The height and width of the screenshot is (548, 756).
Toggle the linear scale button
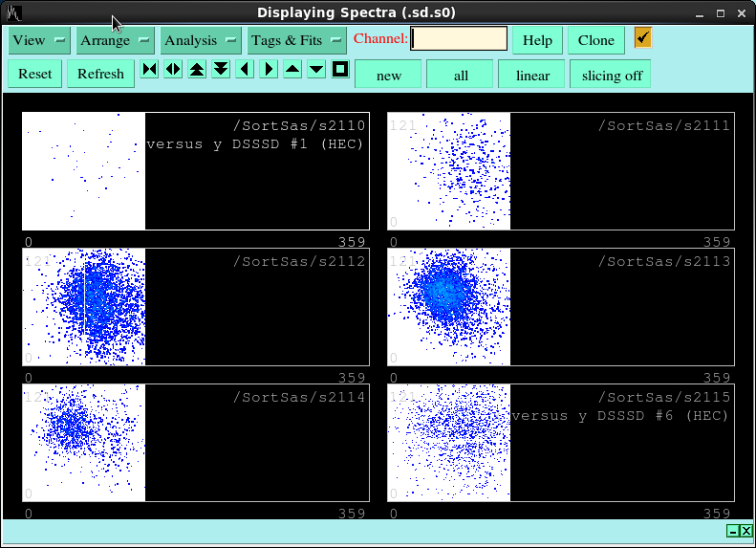(x=531, y=75)
